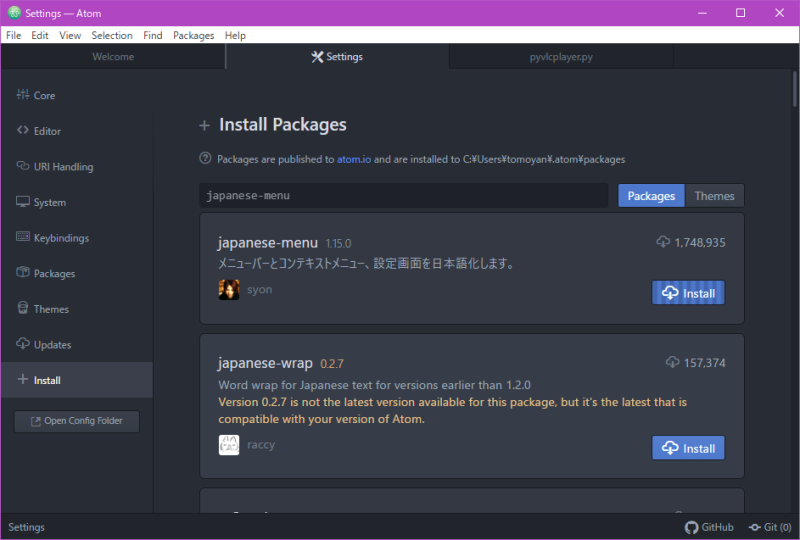Image resolution: width=800 pixels, height=540 pixels.
Task: Open URI Handling settings
Action: (63, 167)
